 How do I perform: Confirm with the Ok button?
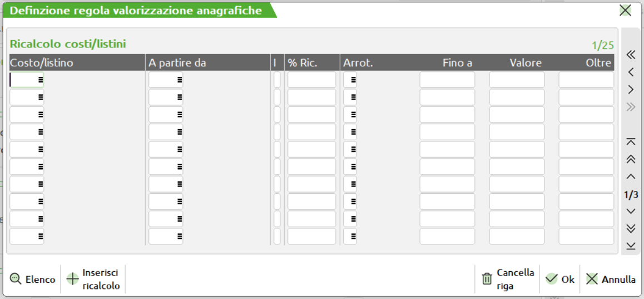tap(560, 279)
